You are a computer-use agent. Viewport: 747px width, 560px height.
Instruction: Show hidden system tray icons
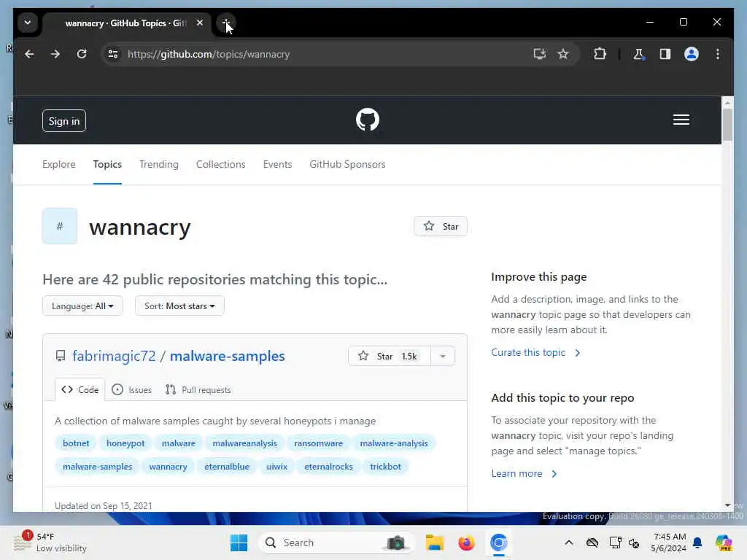[x=569, y=542]
